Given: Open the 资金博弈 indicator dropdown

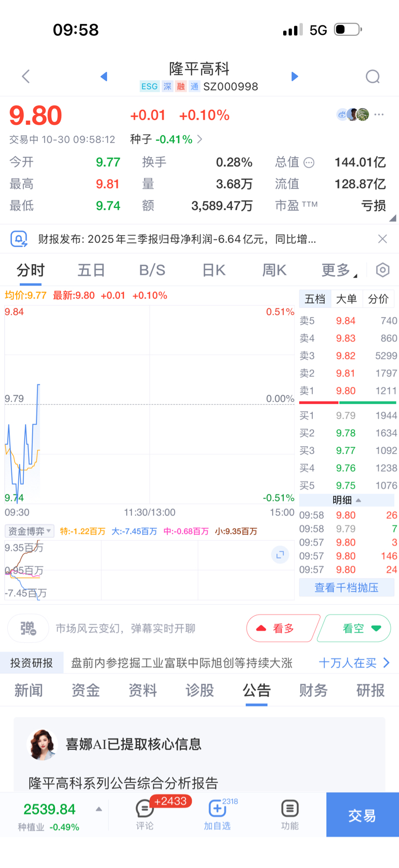Looking at the screenshot, I should click(29, 531).
